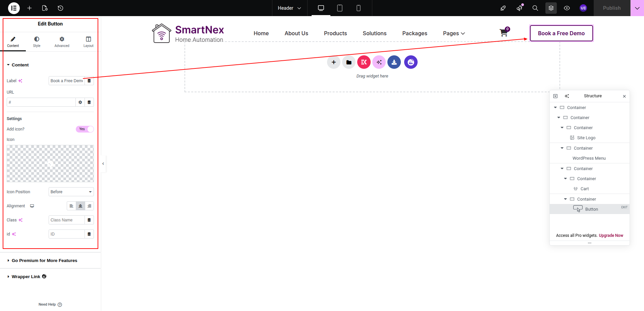The height and width of the screenshot is (311, 644).
Task: Expand Go Premium for More Features section
Action: [44, 261]
